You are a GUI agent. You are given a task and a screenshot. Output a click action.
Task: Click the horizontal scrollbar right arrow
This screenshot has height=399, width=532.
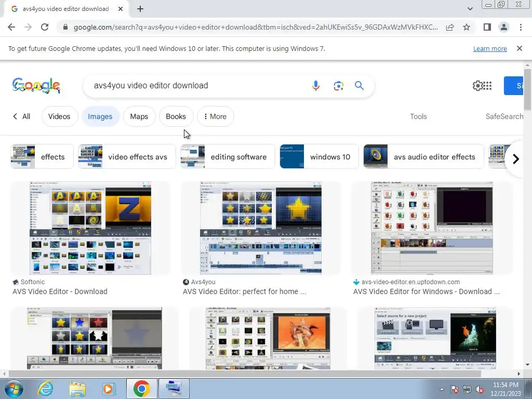(518, 374)
